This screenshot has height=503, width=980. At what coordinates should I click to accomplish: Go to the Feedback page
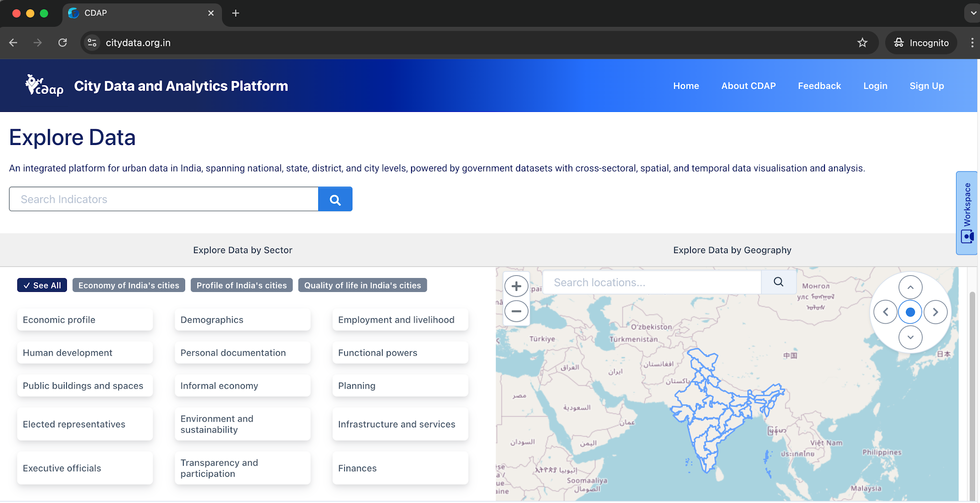819,86
